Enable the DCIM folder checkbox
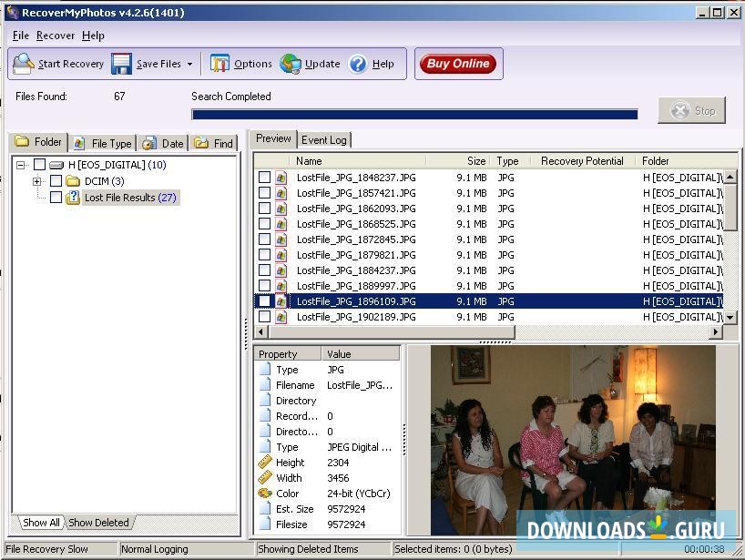 56,181
